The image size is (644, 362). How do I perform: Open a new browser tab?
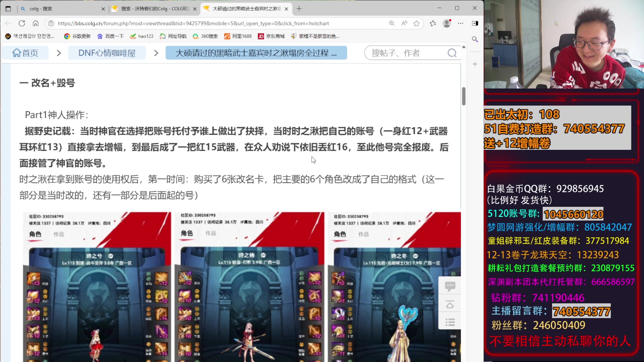pyautogui.click(x=299, y=9)
